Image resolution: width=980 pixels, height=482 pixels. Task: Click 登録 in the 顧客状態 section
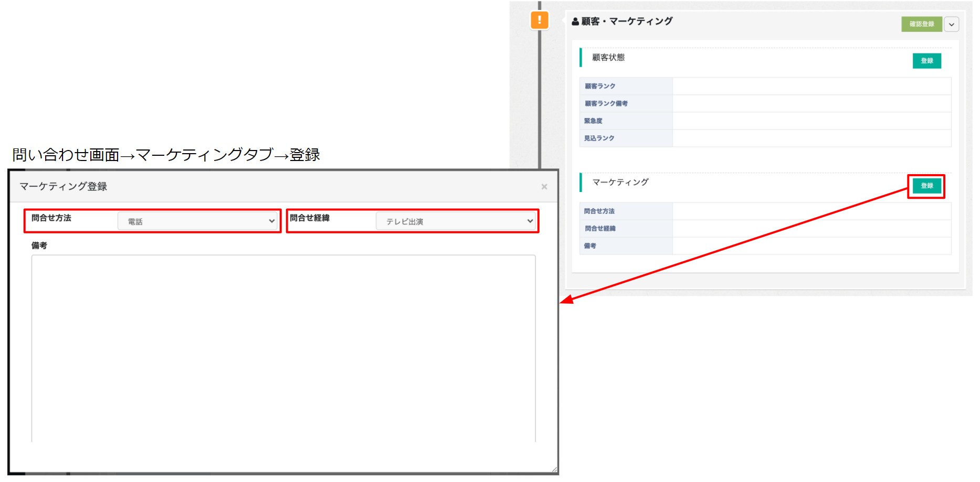pos(926,61)
